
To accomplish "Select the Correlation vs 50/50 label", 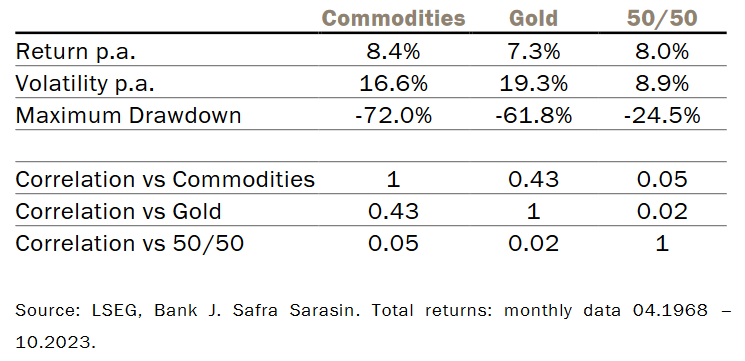I will pos(129,243).
